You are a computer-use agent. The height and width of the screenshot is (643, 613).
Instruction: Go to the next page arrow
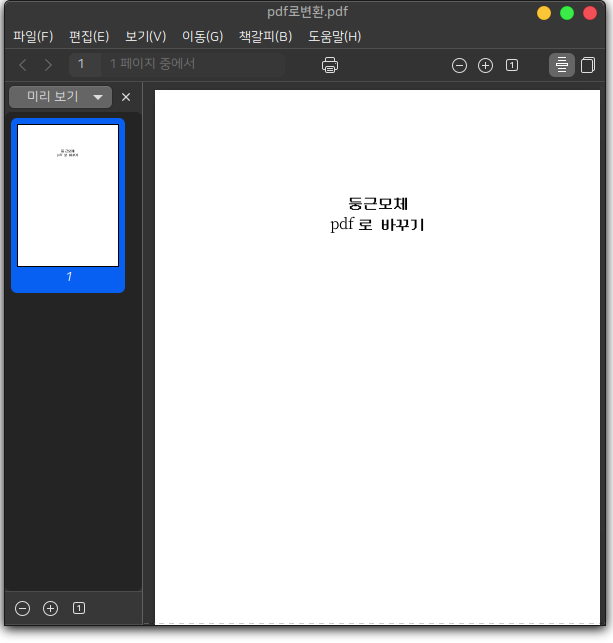pos(48,65)
